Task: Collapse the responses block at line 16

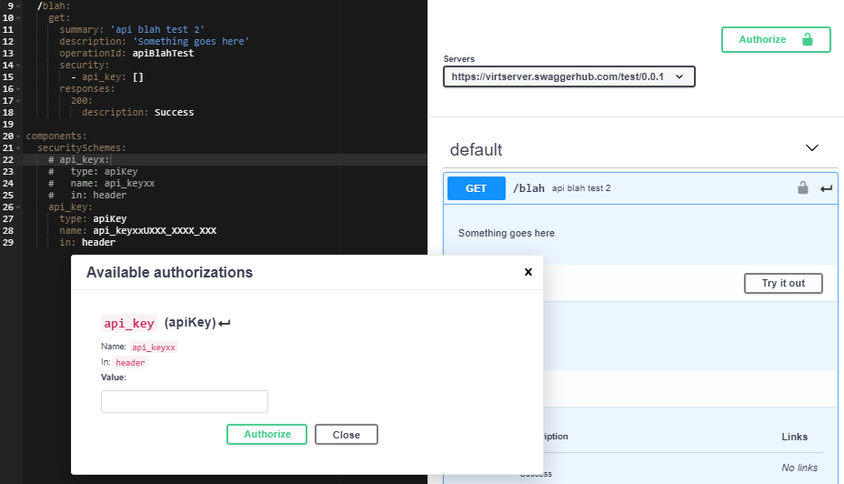Action: 19,89
